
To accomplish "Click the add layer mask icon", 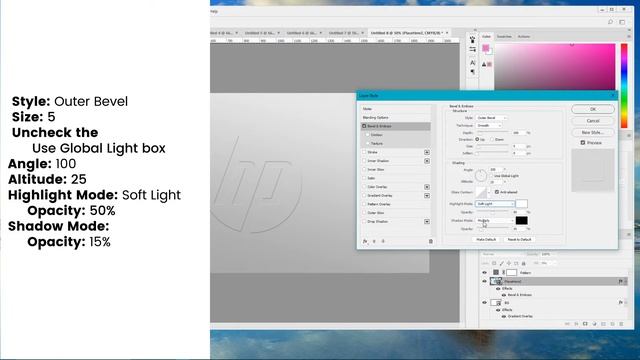I will 585,324.
